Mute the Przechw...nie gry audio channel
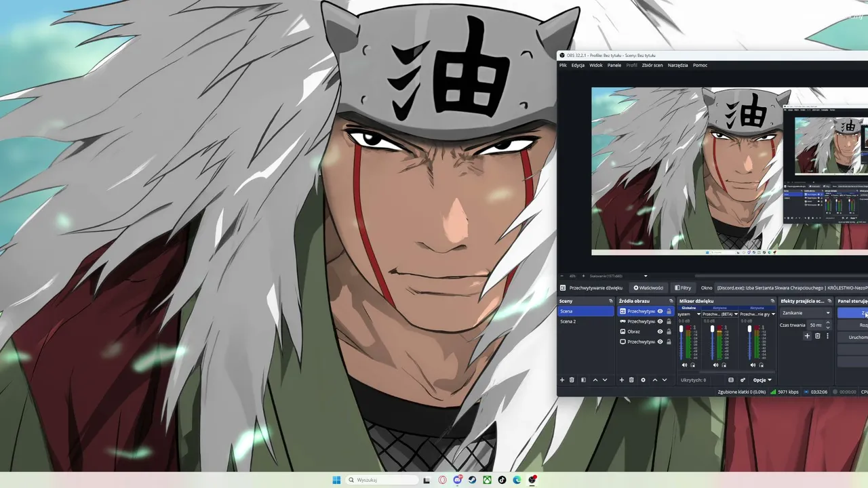Image resolution: width=868 pixels, height=488 pixels. [x=753, y=365]
